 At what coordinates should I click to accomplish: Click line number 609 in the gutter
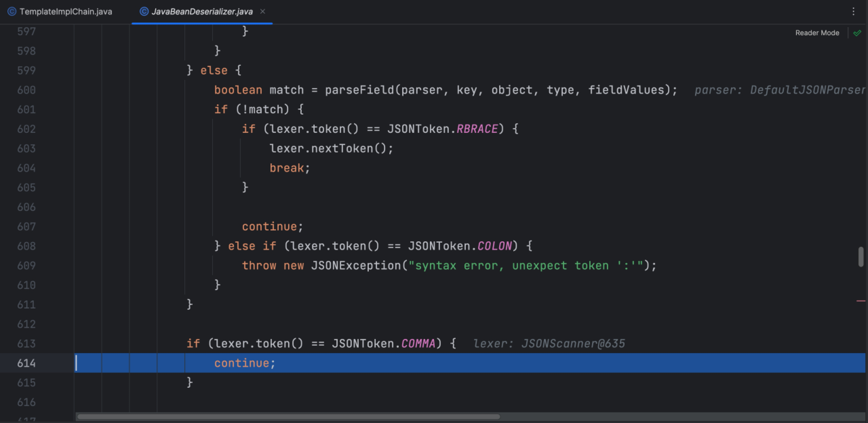coord(26,266)
